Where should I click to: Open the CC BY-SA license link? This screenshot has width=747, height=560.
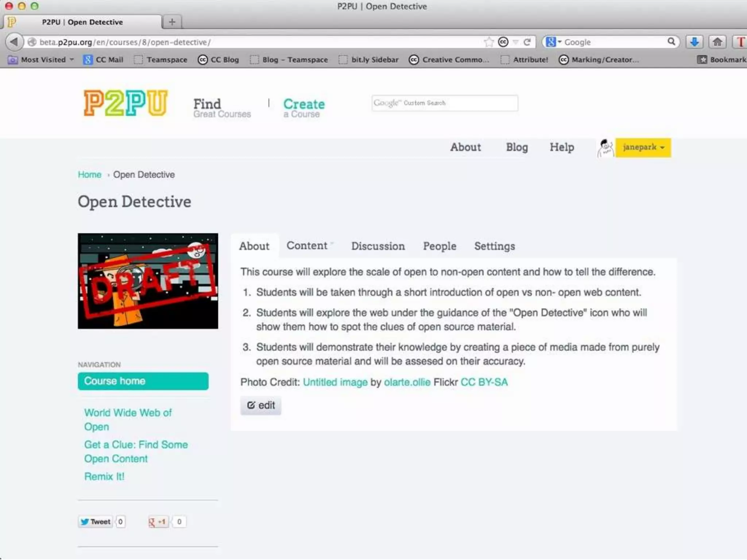click(484, 382)
